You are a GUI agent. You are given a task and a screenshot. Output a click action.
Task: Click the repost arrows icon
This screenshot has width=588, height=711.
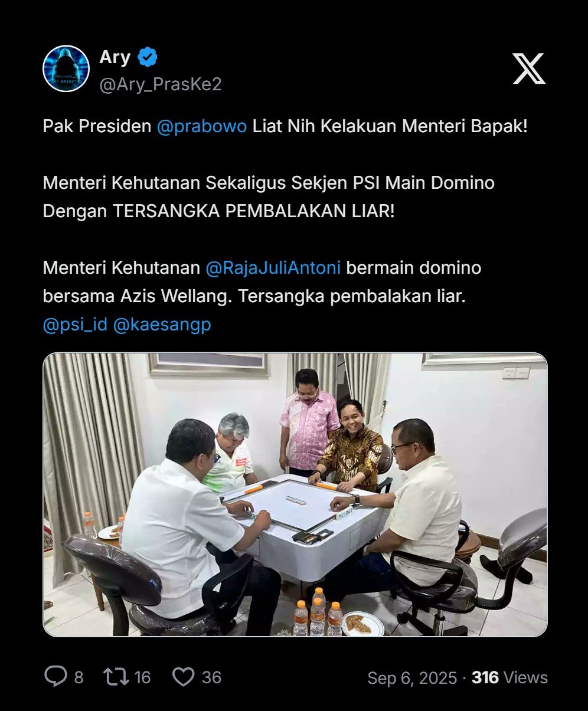pos(115,676)
